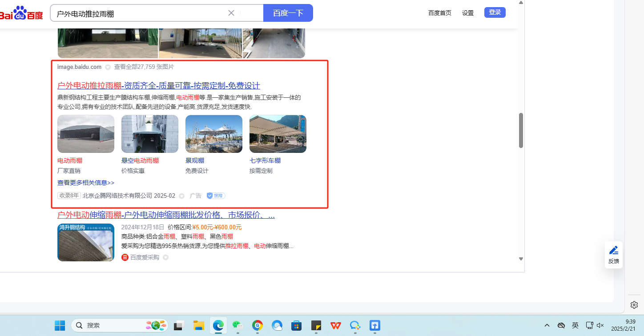Open Task View from the taskbar
Image resolution: width=644 pixels, height=336 pixels.
pyautogui.click(x=179, y=326)
